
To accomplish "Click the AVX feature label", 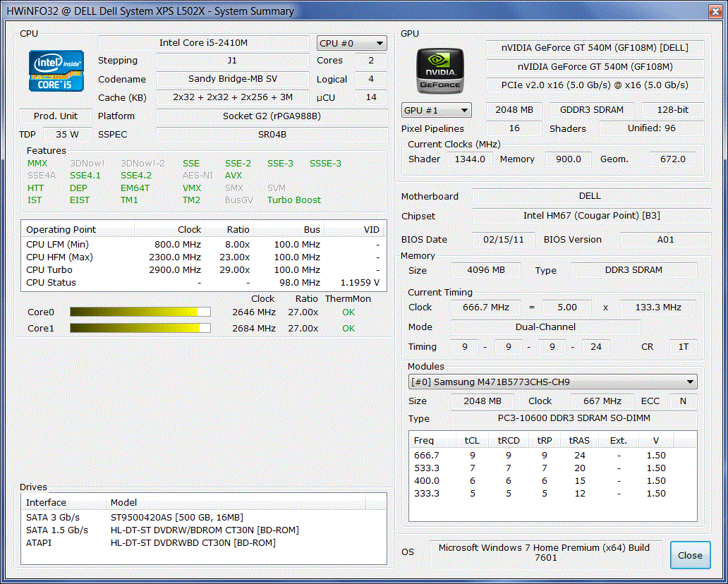I will tap(233, 176).
